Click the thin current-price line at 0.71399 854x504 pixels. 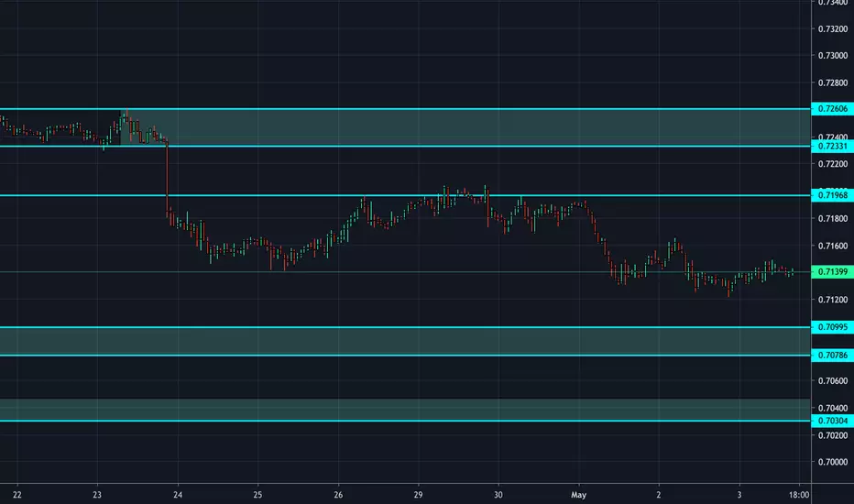(405, 272)
